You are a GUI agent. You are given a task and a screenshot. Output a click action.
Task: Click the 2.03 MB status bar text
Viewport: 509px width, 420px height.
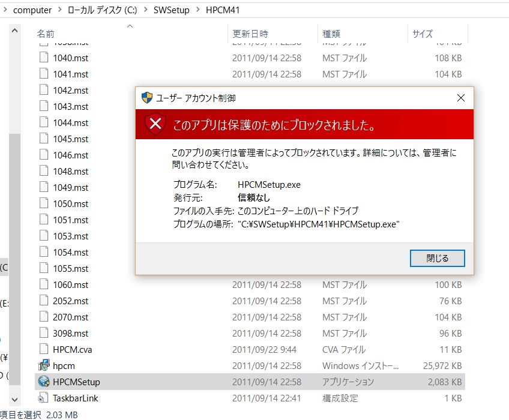(62, 415)
